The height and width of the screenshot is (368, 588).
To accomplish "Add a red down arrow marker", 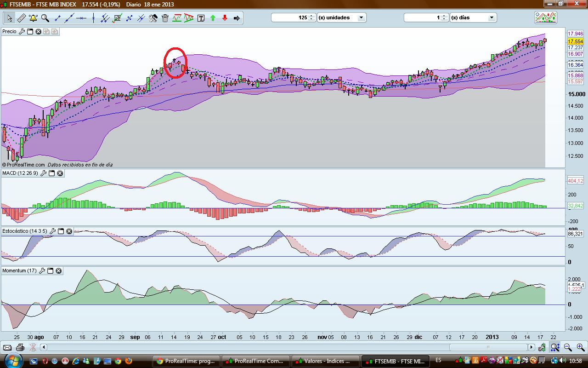I will point(225,18).
